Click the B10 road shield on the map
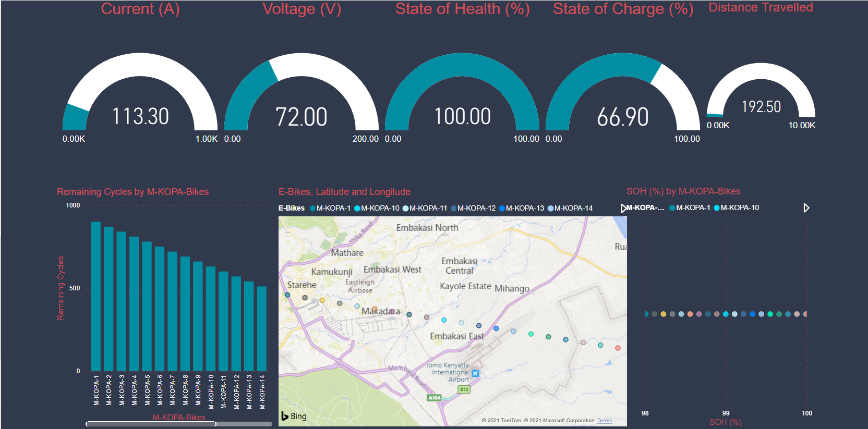868x429 pixels. 464,389
